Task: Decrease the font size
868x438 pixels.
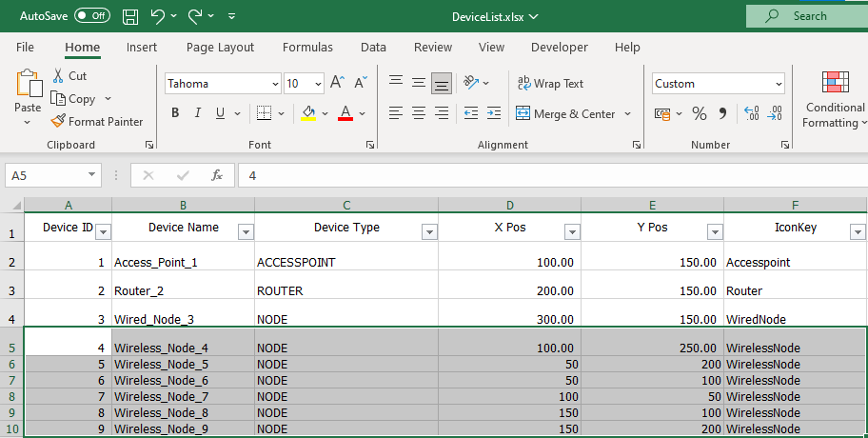Action: pos(361,83)
